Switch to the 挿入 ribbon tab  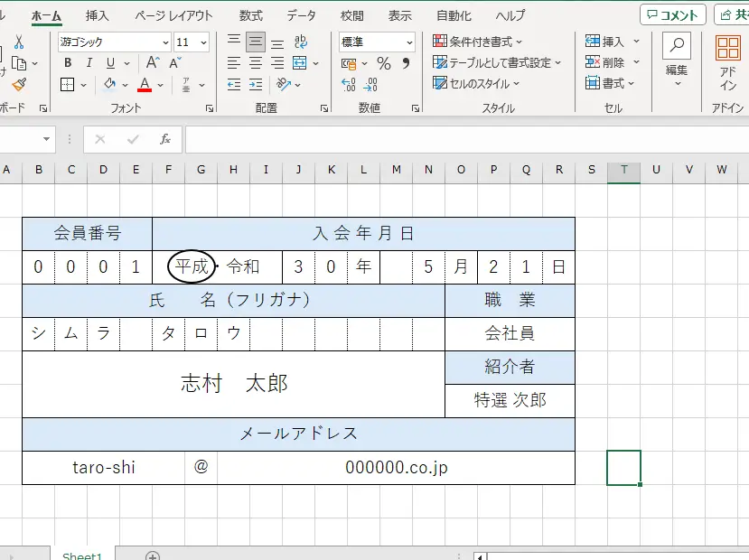tap(97, 15)
